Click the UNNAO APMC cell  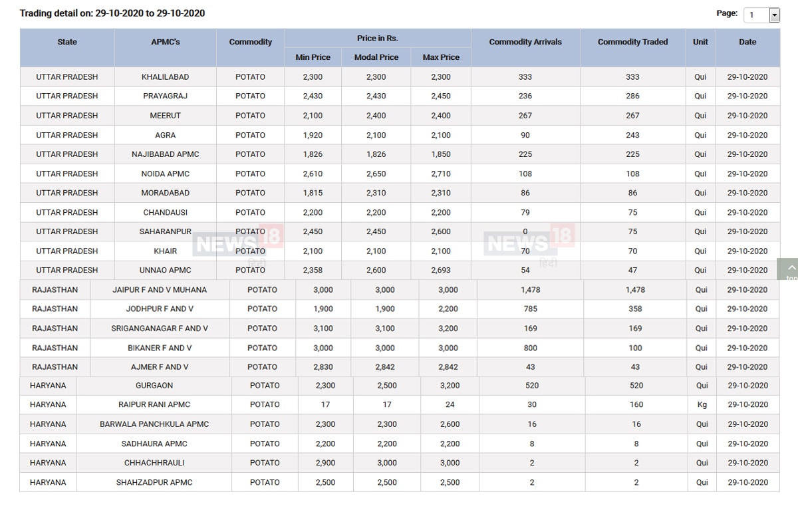(x=166, y=271)
